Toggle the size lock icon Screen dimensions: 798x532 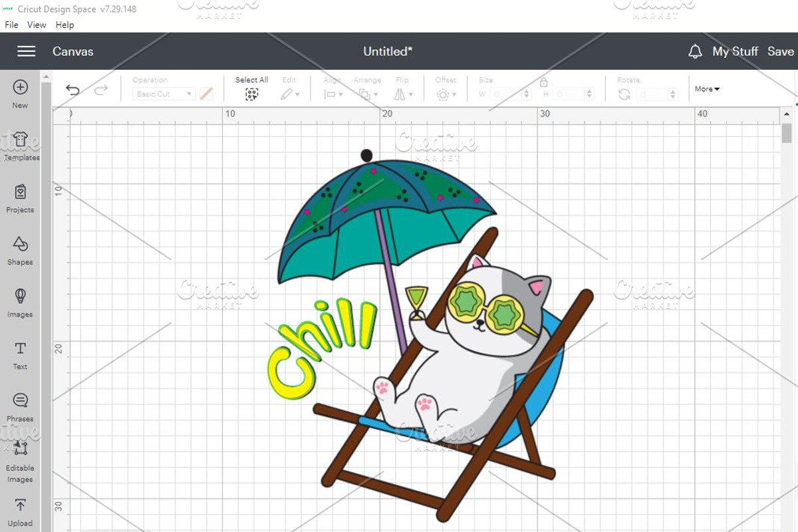click(543, 82)
